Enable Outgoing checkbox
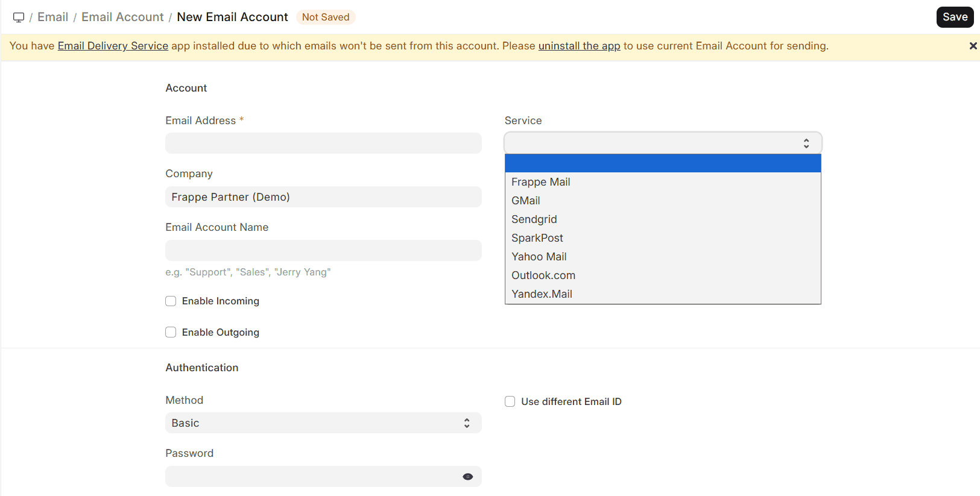Image resolution: width=980 pixels, height=496 pixels. pyautogui.click(x=171, y=333)
